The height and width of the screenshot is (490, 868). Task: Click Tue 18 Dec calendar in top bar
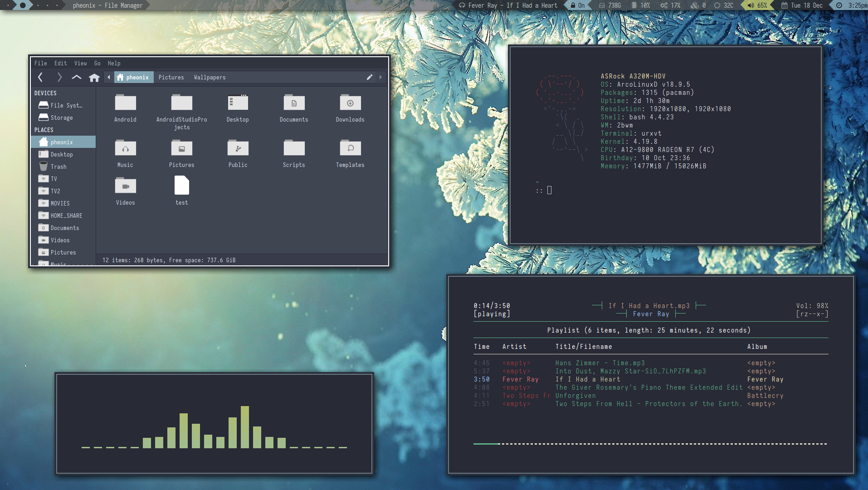(802, 5)
